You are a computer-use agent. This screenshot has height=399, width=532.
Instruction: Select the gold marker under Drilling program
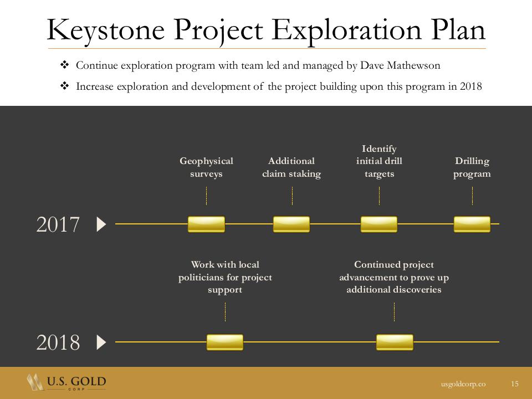point(472,224)
